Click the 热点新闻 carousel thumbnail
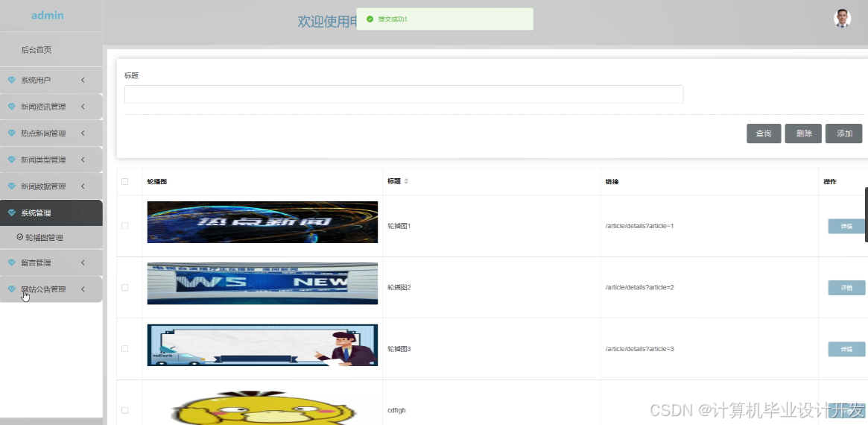 click(x=262, y=222)
